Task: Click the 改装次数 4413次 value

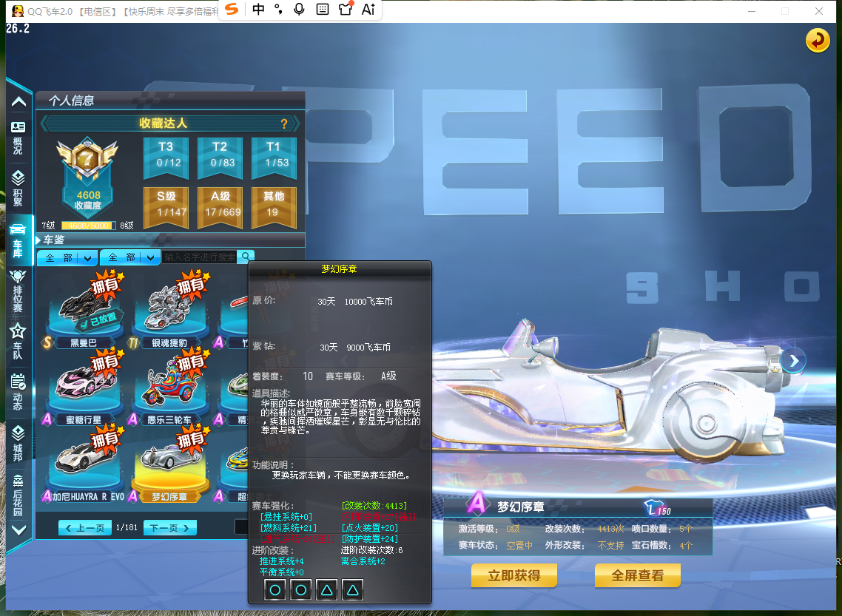Action: 610,529
